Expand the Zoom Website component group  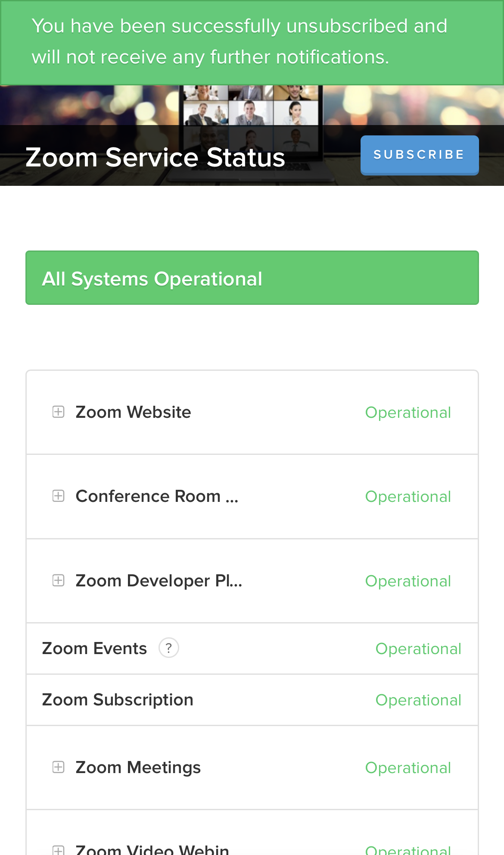point(59,412)
